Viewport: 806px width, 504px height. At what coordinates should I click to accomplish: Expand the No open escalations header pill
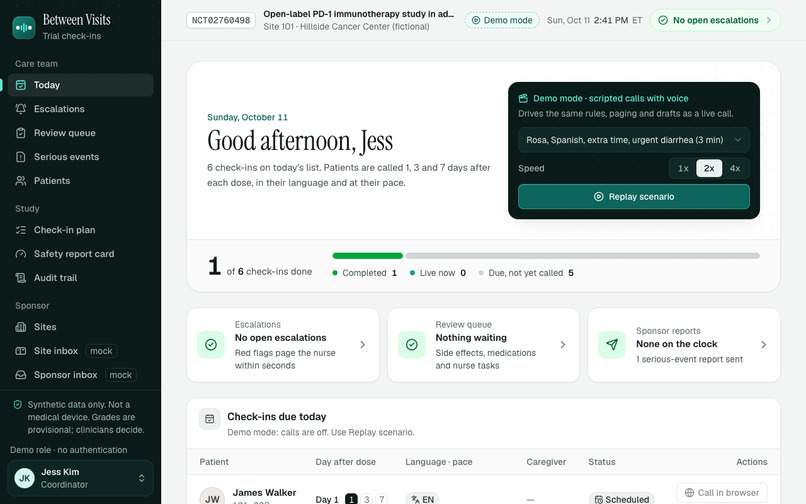pos(715,20)
